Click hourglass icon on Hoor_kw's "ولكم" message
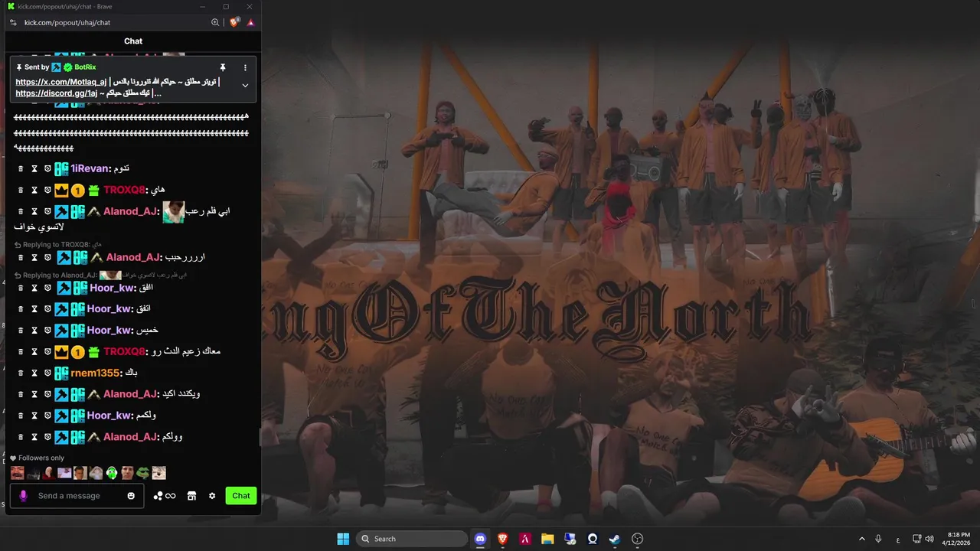This screenshot has width=980, height=551. [x=34, y=416]
